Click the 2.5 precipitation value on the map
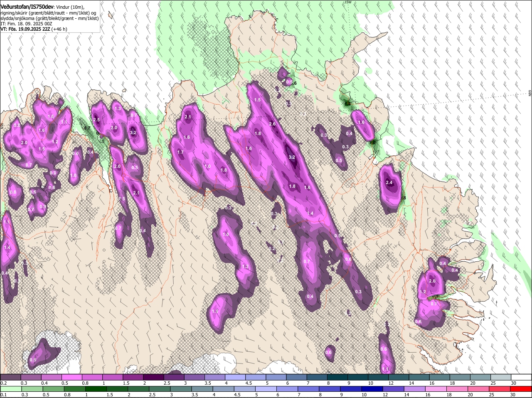The width and height of the screenshot is (532, 398). (x=97, y=120)
